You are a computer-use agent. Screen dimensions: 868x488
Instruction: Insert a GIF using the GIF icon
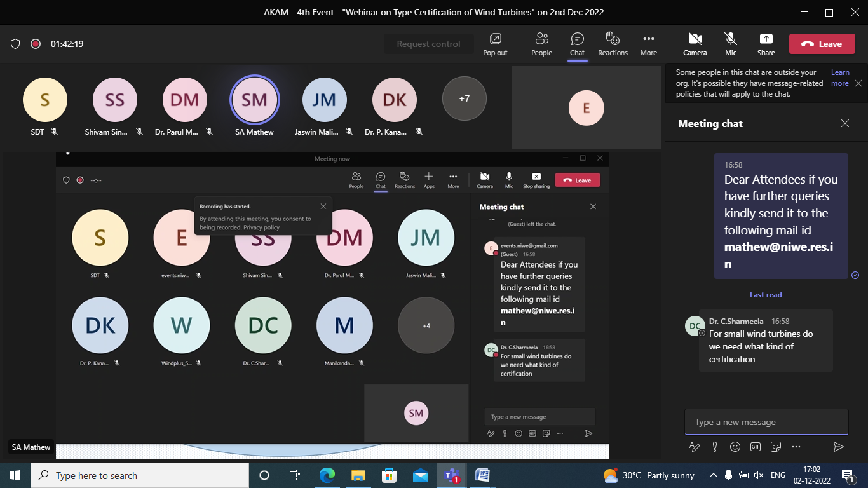coord(756,447)
